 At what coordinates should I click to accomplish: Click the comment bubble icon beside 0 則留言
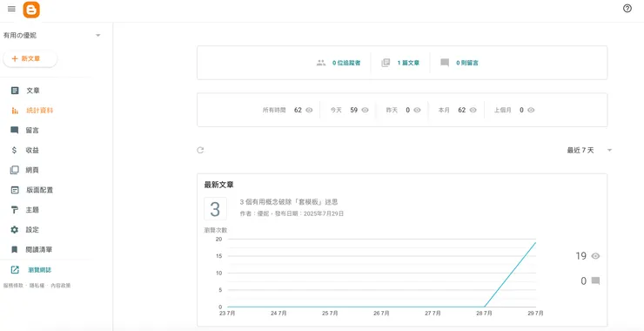(x=445, y=63)
